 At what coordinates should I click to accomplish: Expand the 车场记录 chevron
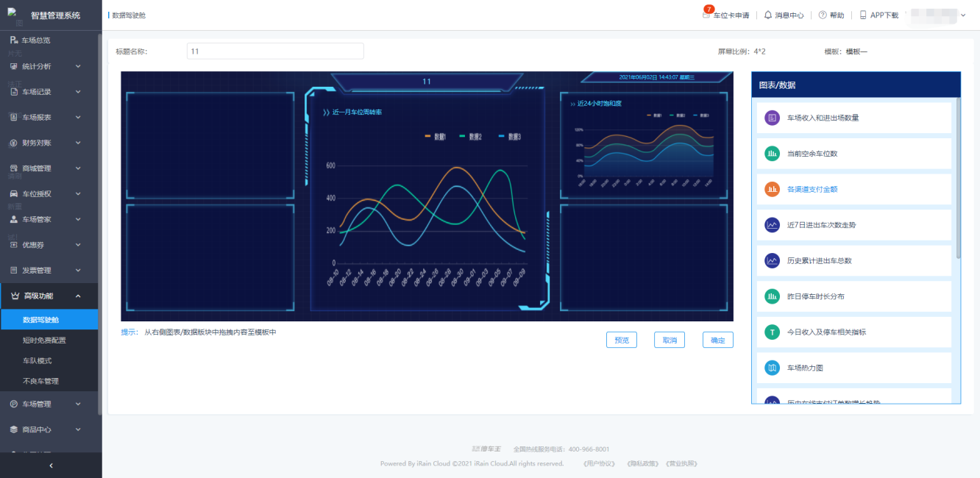[78, 92]
